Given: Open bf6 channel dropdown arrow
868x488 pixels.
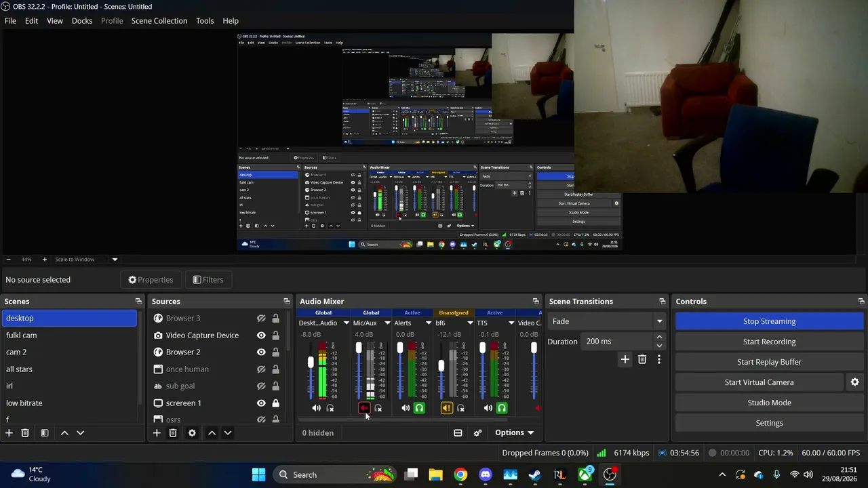Looking at the screenshot, I should pos(470,323).
